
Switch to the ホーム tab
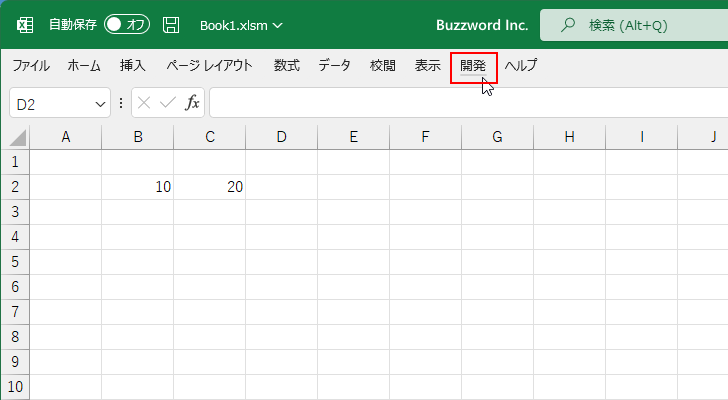(84, 65)
